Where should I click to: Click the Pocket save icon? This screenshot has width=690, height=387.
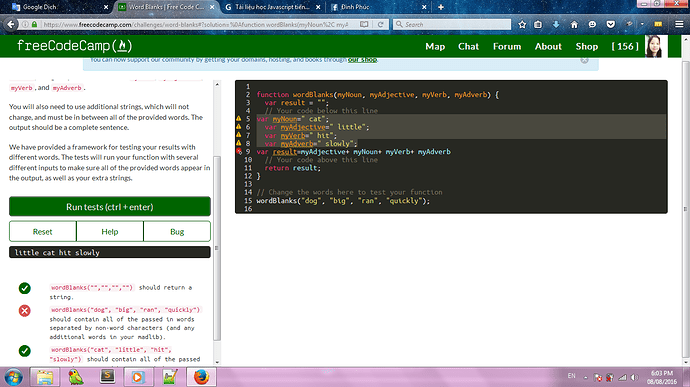tap(610, 25)
